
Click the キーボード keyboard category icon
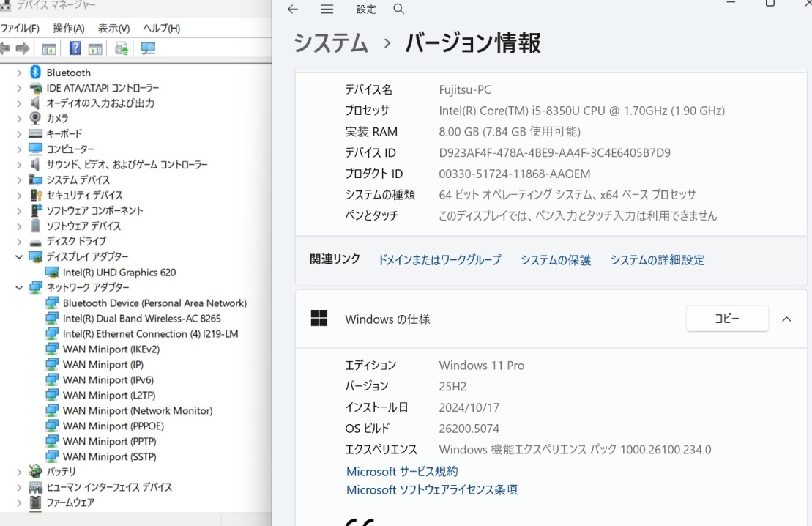(35, 133)
